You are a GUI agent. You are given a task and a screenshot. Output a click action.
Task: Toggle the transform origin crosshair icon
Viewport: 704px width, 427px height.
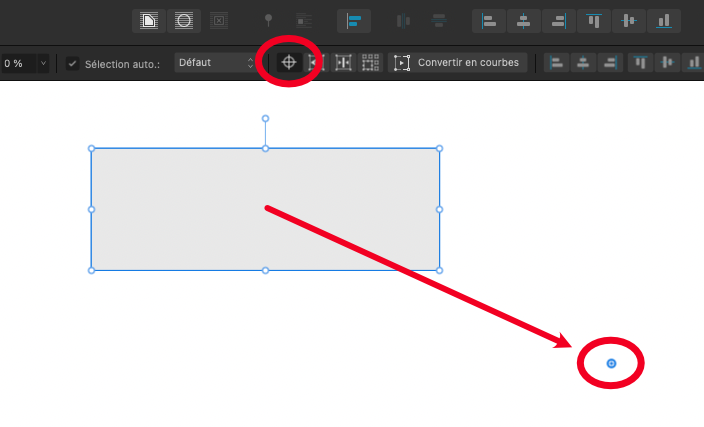289,62
